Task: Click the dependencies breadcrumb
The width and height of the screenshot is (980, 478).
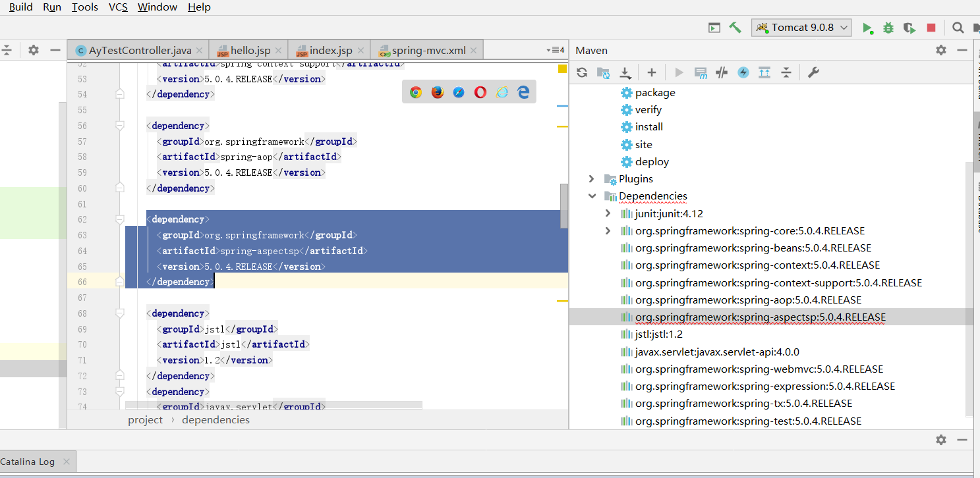Action: 216,420
